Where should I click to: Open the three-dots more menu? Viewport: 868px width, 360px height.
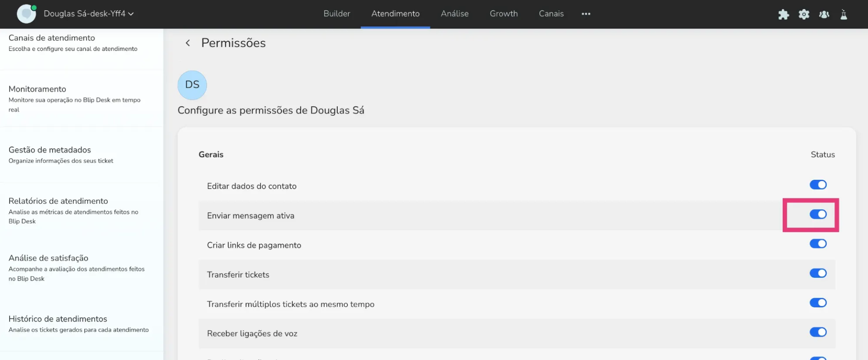coord(586,14)
